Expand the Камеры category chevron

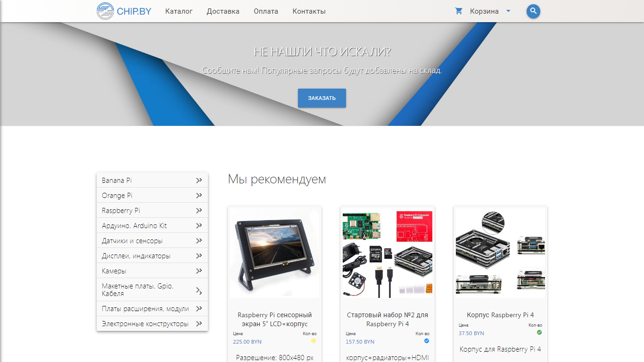tap(199, 271)
